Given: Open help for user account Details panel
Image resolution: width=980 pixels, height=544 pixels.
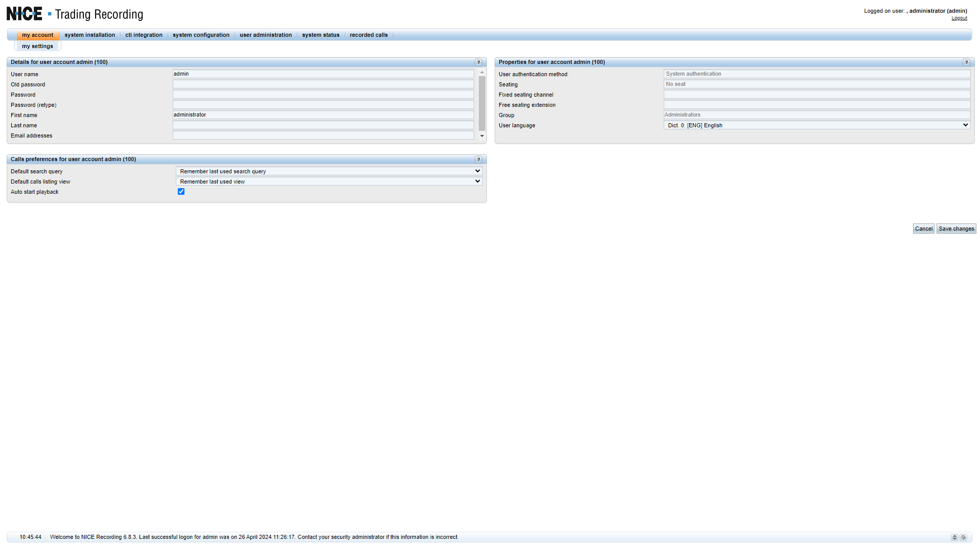Looking at the screenshot, I should point(479,62).
